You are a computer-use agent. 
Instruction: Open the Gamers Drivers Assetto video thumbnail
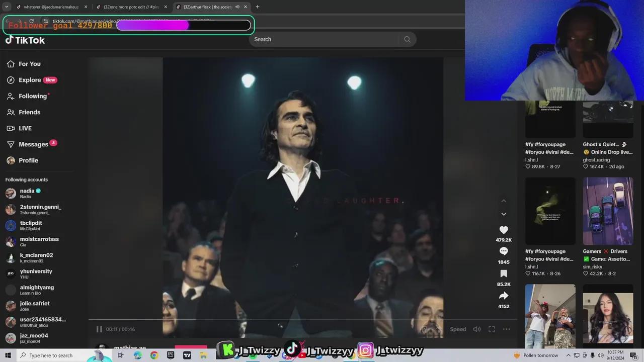pyautogui.click(x=608, y=211)
